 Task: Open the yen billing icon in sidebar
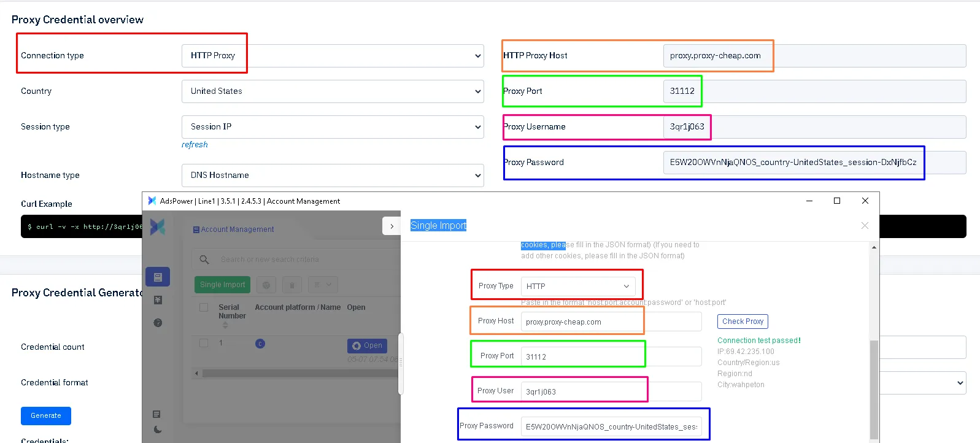click(x=158, y=300)
